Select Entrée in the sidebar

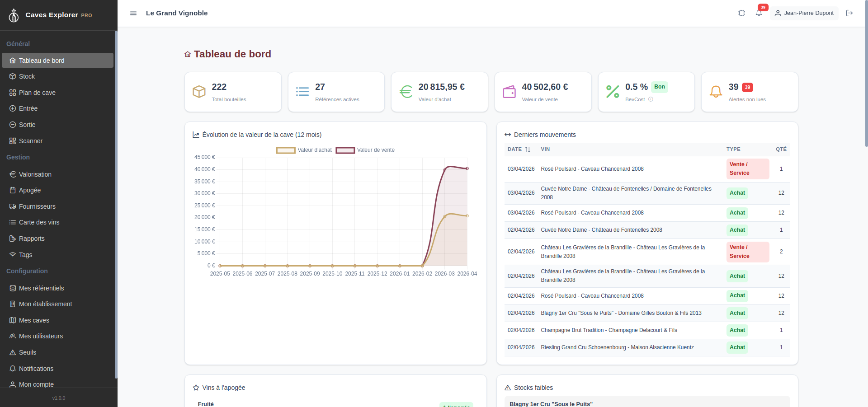click(57, 108)
